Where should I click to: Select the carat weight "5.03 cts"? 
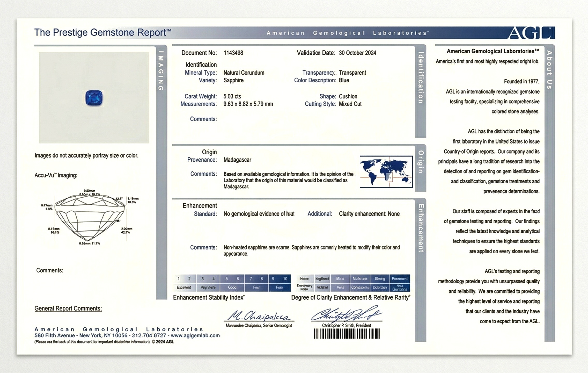pos(232,96)
